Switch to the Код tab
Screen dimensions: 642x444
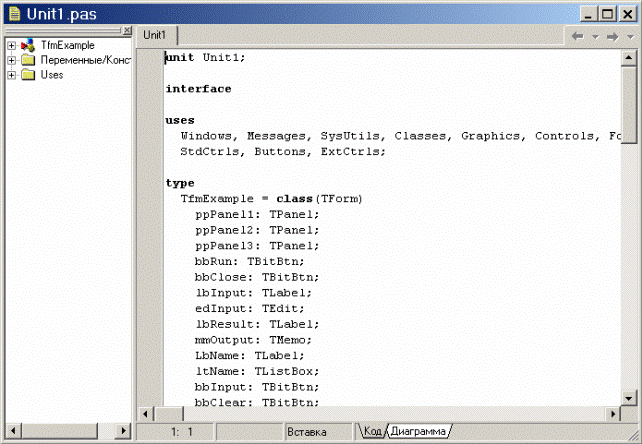372,431
